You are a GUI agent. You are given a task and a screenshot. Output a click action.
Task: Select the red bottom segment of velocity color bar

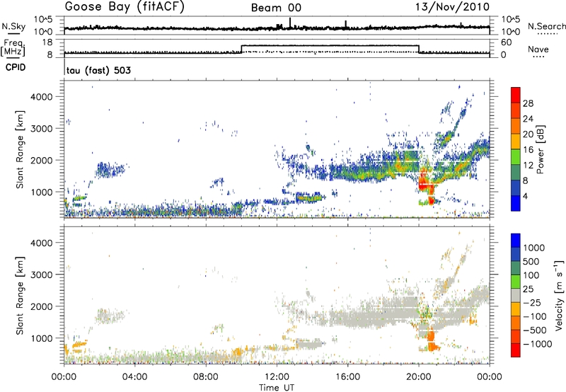coord(516,350)
